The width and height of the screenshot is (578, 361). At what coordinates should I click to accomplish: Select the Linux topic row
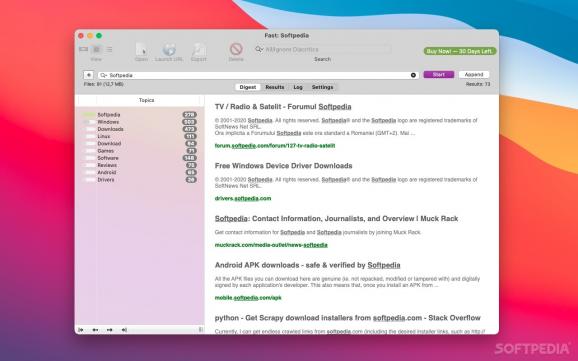tap(139, 136)
